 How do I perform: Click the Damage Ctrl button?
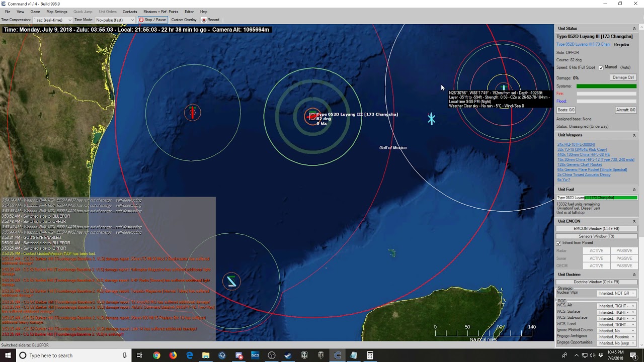623,77
